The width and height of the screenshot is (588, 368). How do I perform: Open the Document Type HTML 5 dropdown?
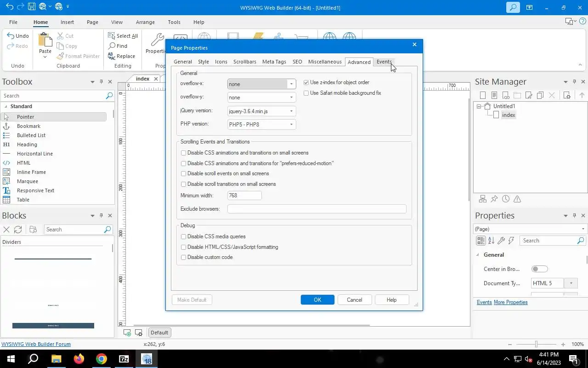[571, 283]
